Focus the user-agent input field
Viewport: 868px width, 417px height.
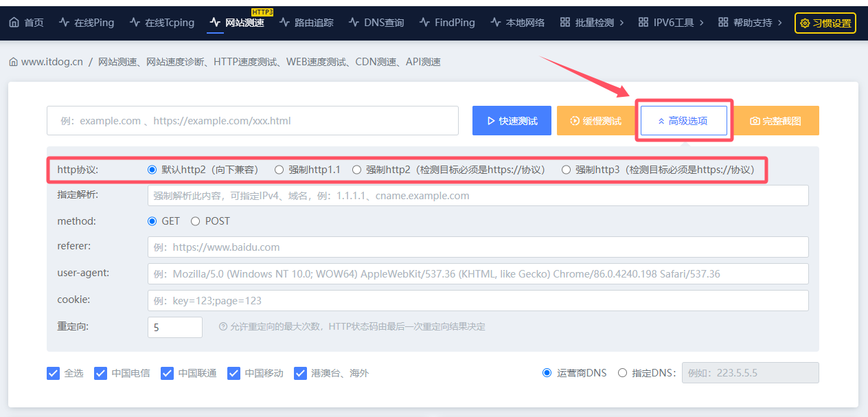pos(478,273)
